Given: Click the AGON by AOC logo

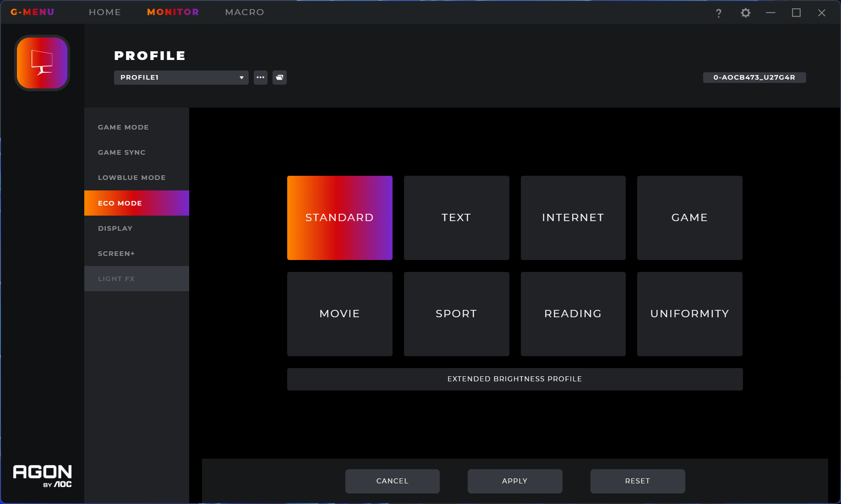Looking at the screenshot, I should pyautogui.click(x=42, y=476).
